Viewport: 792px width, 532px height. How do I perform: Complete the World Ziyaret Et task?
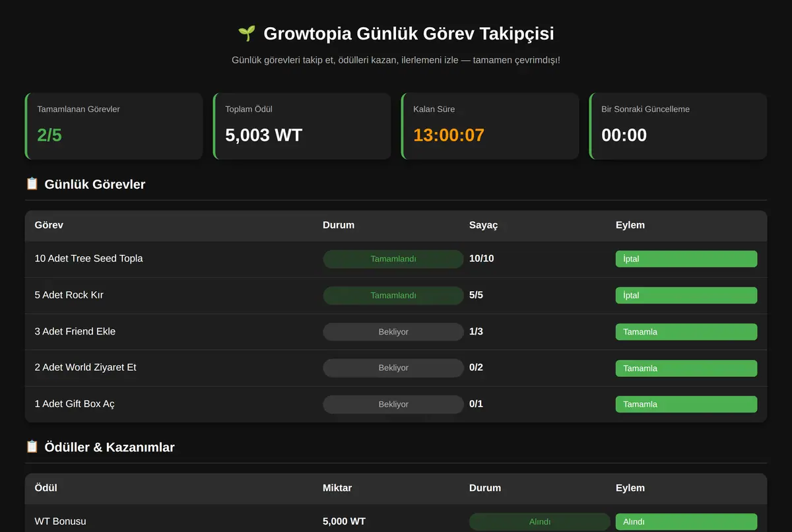(x=686, y=368)
